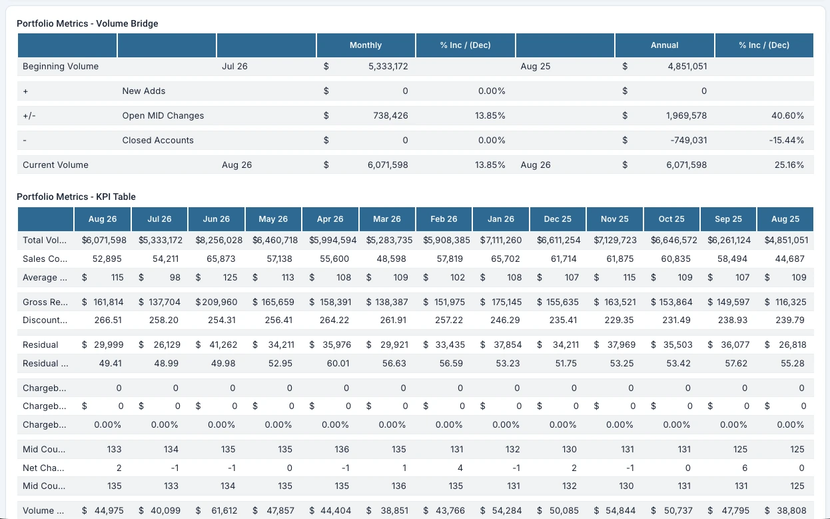
Task: Click the Jul 26 gross revenue 137,704
Action: tap(164, 302)
